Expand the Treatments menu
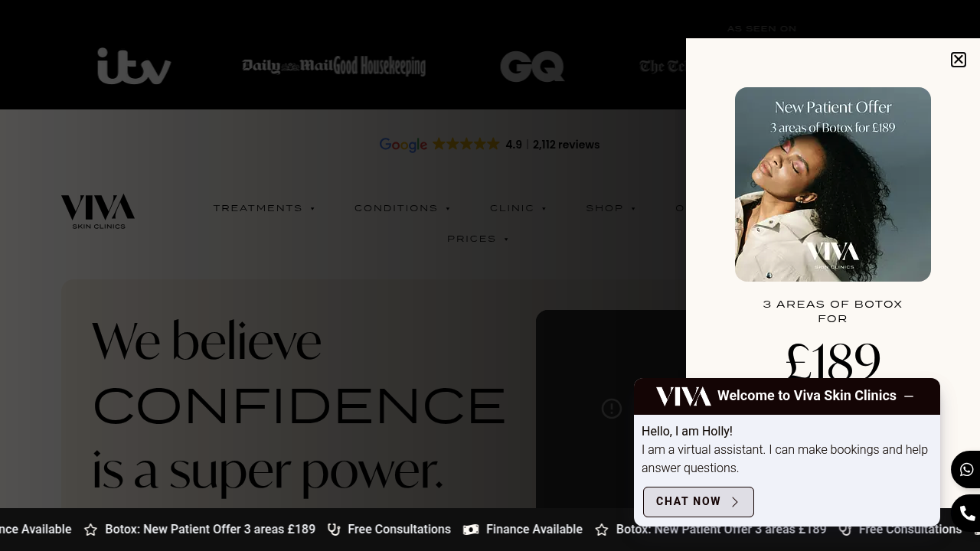Image resolution: width=980 pixels, height=551 pixels. tap(264, 208)
